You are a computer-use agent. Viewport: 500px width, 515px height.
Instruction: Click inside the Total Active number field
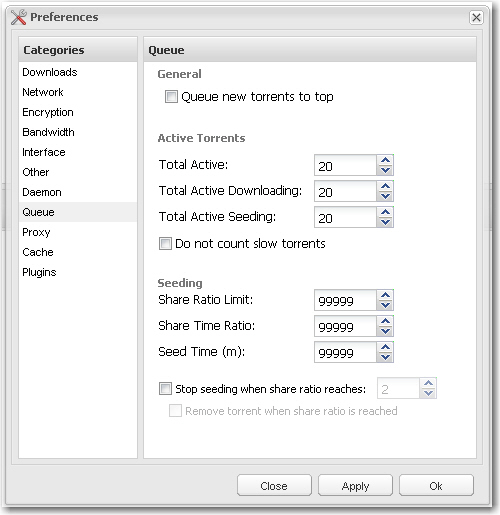[x=346, y=165]
